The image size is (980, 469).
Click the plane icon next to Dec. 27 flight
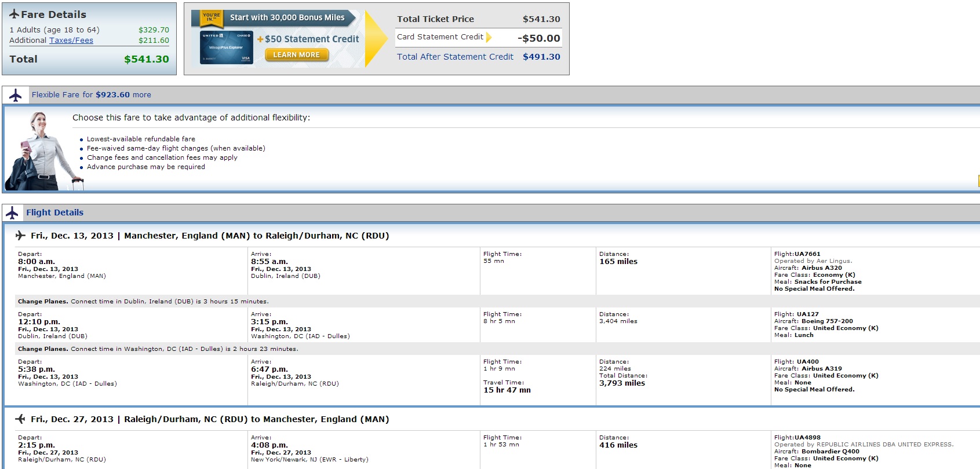[20, 419]
